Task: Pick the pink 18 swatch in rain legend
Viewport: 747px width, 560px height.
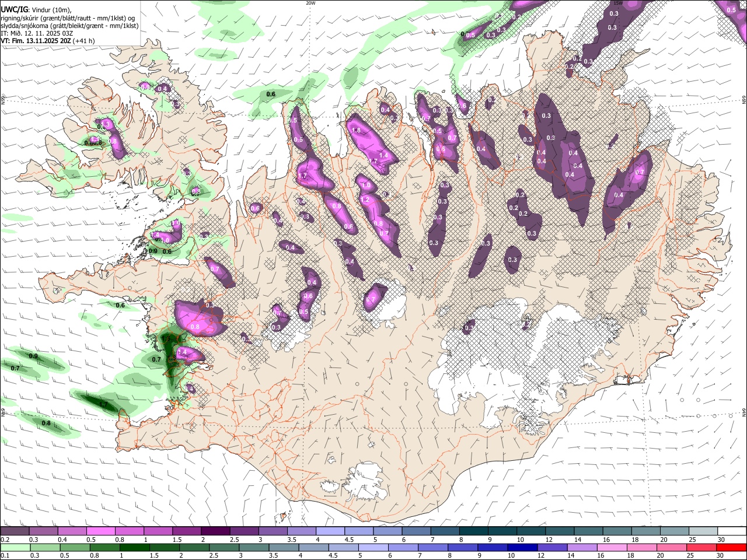Action: 642,548
